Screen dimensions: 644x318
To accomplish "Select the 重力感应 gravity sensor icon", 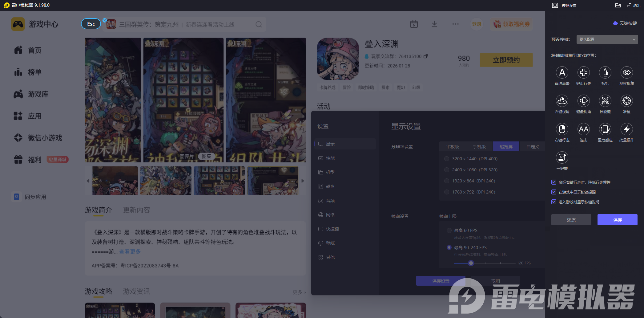I will pos(605,129).
